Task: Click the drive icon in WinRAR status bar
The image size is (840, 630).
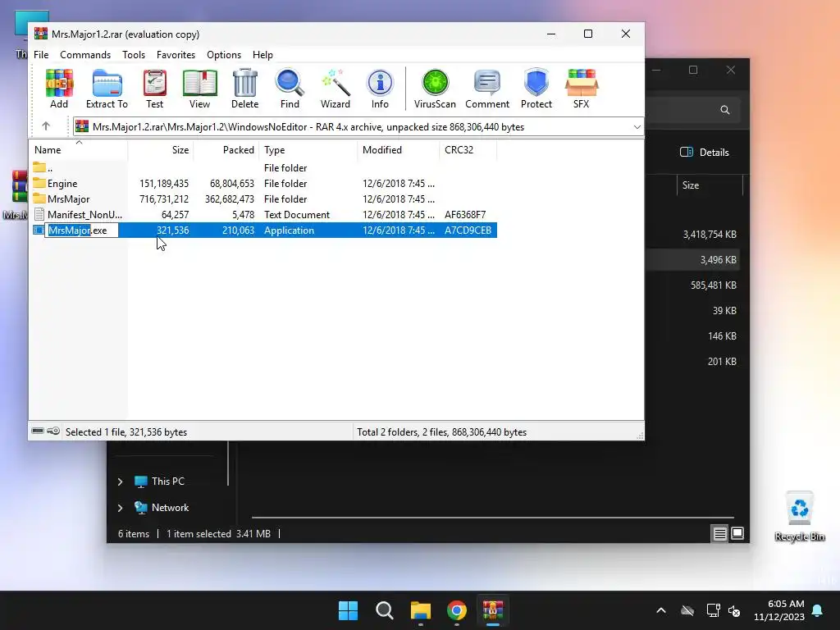Action: (38, 431)
